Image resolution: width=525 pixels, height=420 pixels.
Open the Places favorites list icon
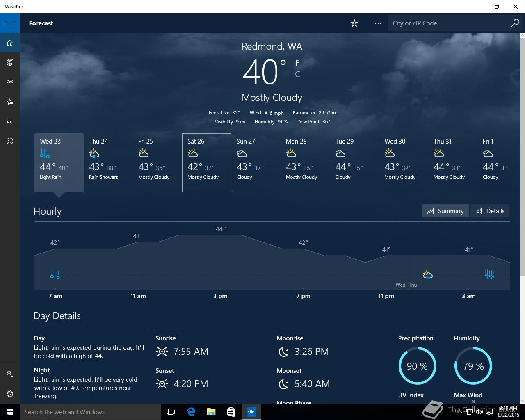click(x=10, y=102)
